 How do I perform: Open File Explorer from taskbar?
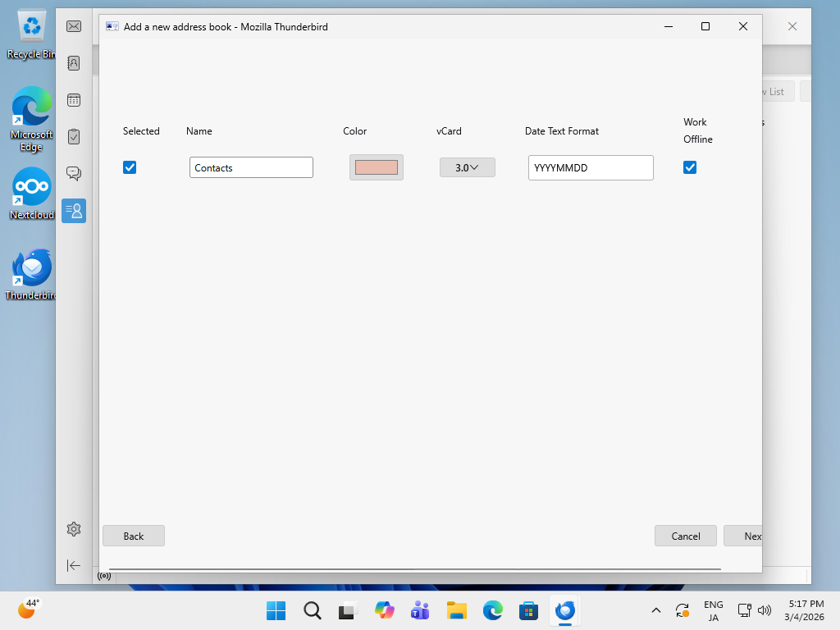tap(456, 610)
